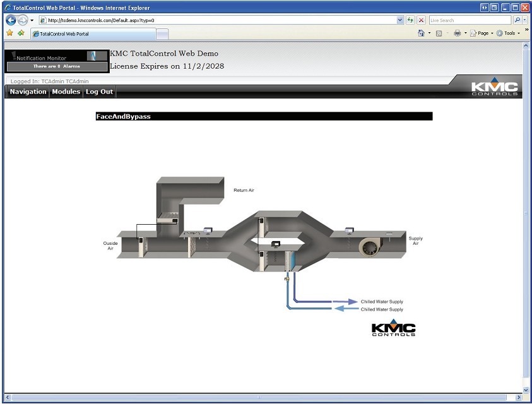
Task: Click the supply air sensor monitor icon
Action: tap(349, 231)
